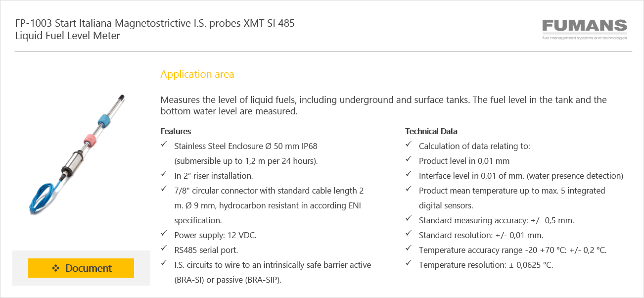Click the Application area heading
The height and width of the screenshot is (298, 644).
click(x=197, y=74)
